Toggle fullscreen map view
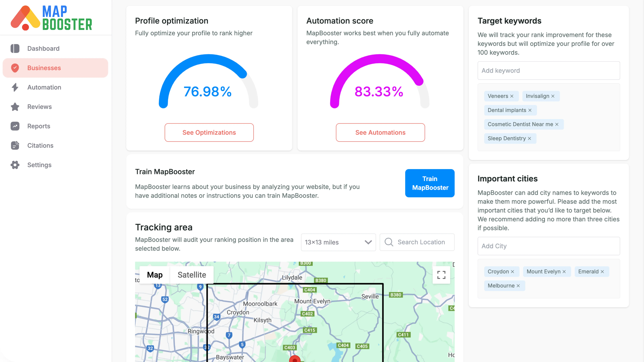The image size is (644, 362). tap(441, 275)
